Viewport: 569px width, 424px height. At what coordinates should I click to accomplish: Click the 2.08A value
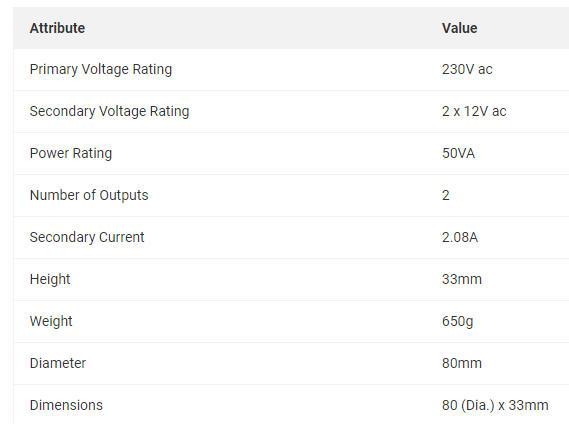460,237
